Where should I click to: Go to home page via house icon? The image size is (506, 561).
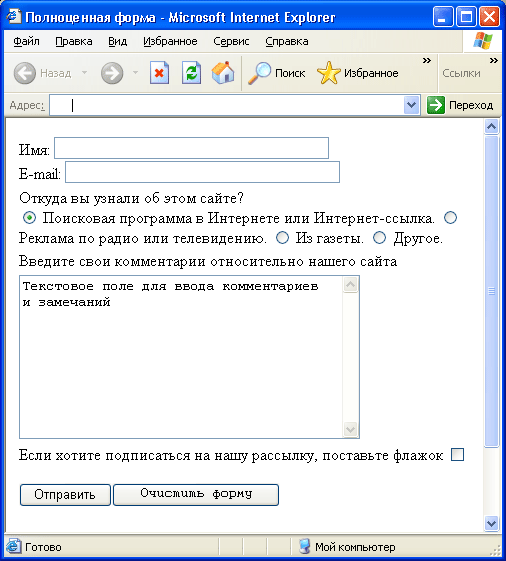tap(223, 73)
